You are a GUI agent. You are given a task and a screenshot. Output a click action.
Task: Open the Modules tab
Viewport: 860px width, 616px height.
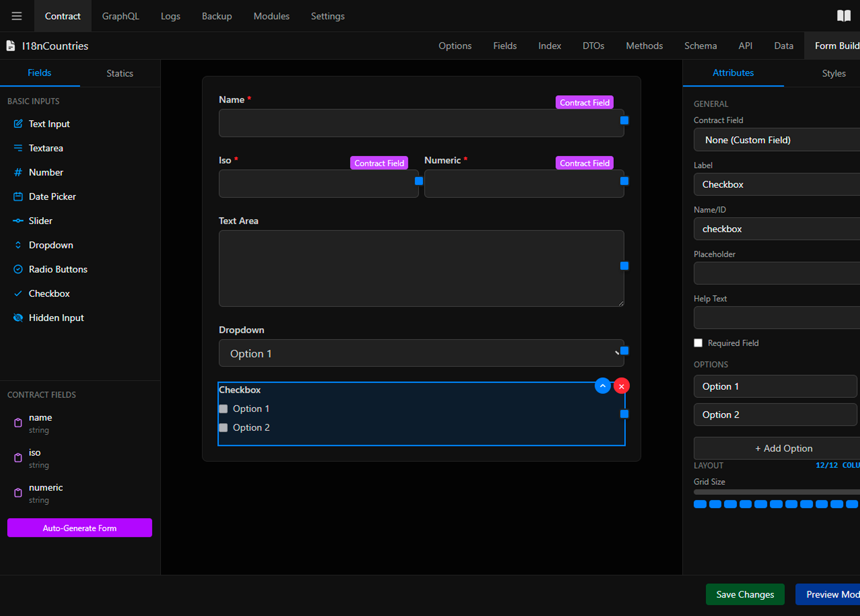click(x=272, y=16)
